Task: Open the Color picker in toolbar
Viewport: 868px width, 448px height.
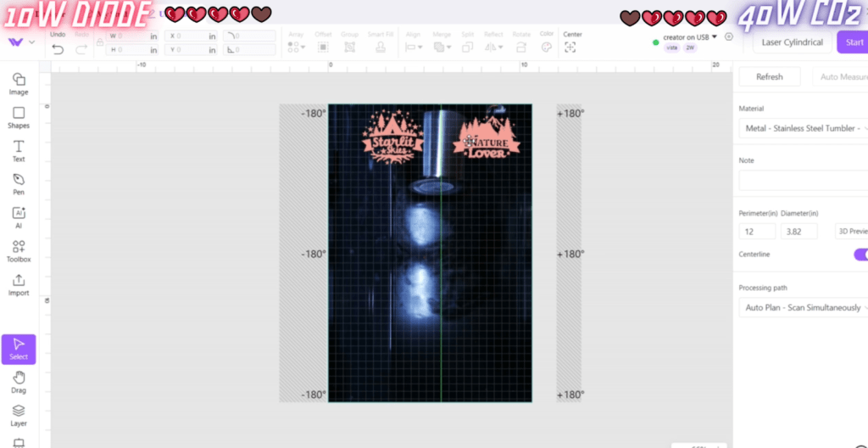Action: click(547, 47)
